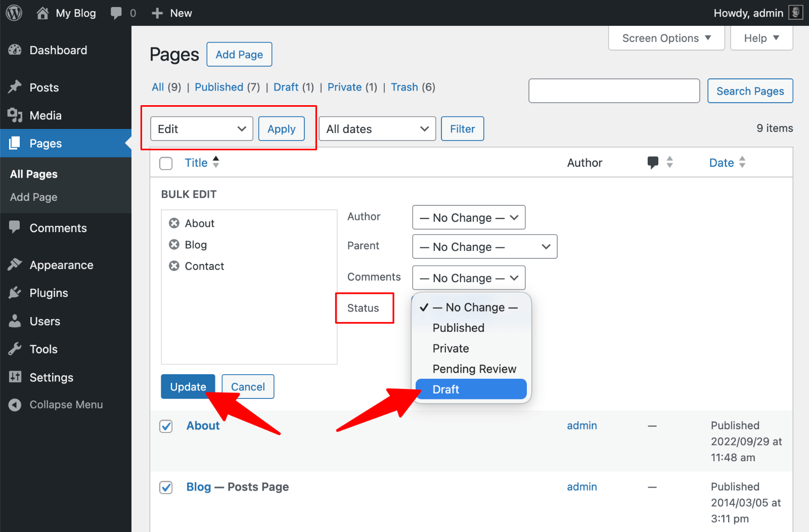The width and height of the screenshot is (809, 532).
Task: Click the Media library icon in sidebar
Action: click(15, 115)
